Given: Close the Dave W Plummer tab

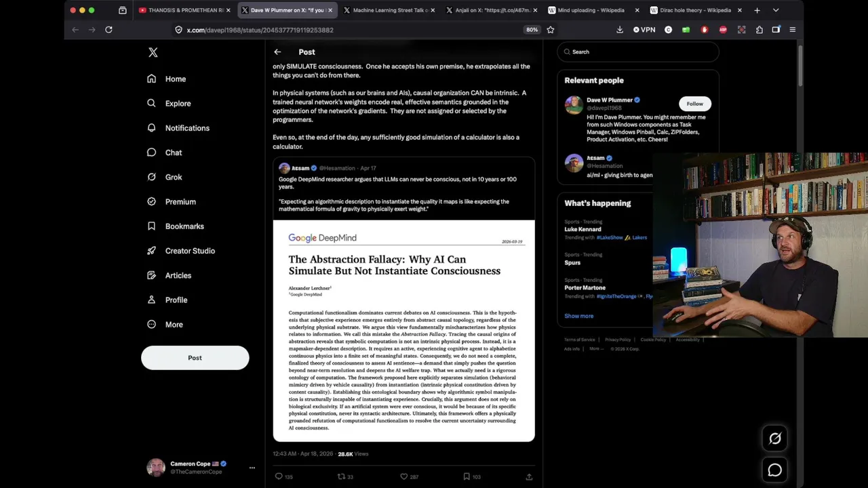Looking at the screenshot, I should [x=330, y=10].
